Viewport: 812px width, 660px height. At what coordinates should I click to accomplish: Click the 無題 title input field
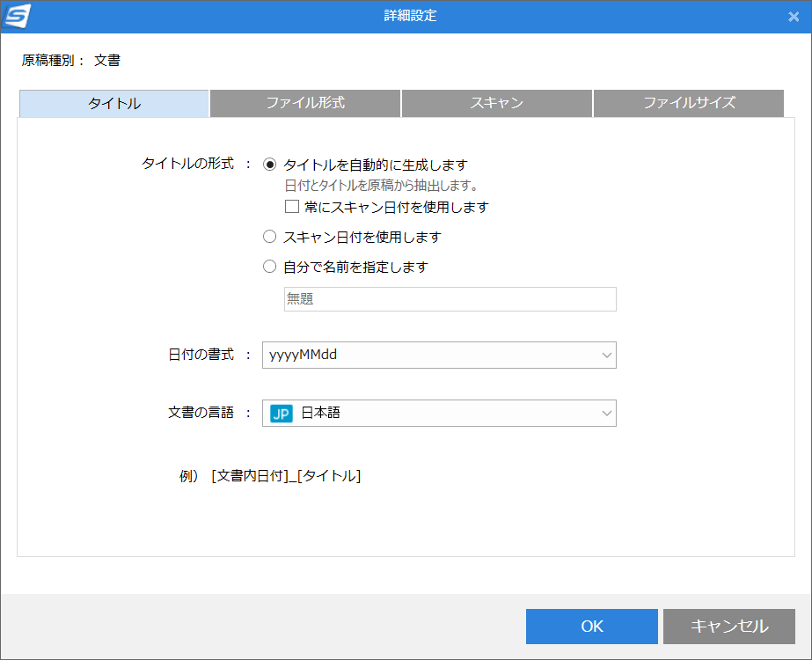[x=449, y=299]
